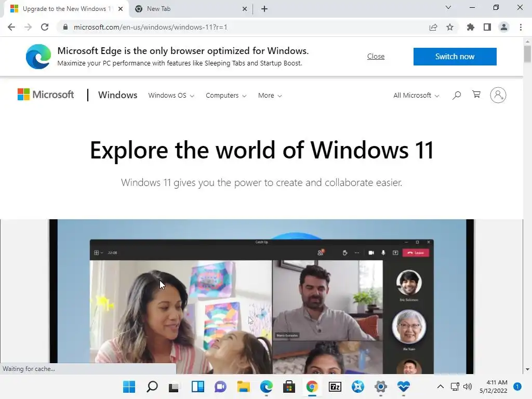Open Widgets from taskbar

(198, 387)
